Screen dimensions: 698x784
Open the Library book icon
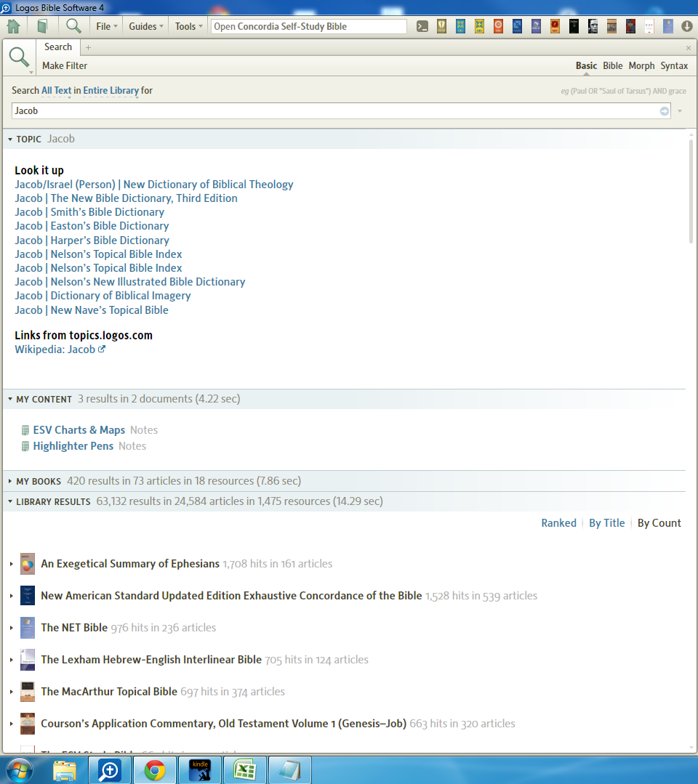[42, 26]
